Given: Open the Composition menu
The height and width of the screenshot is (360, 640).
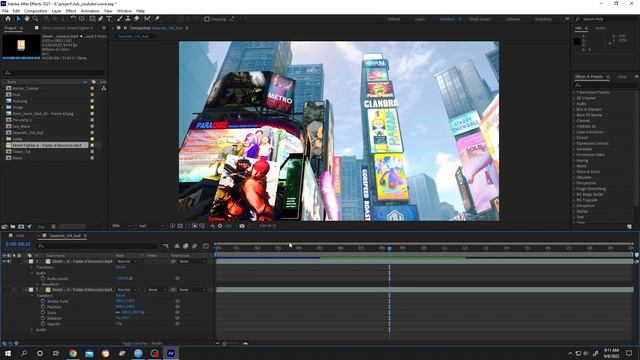Looking at the screenshot, I should pos(36,11).
